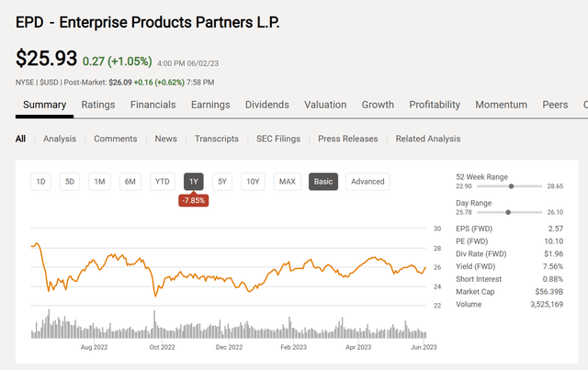Open the Financials tab
The image size is (588, 370).
pyautogui.click(x=153, y=105)
